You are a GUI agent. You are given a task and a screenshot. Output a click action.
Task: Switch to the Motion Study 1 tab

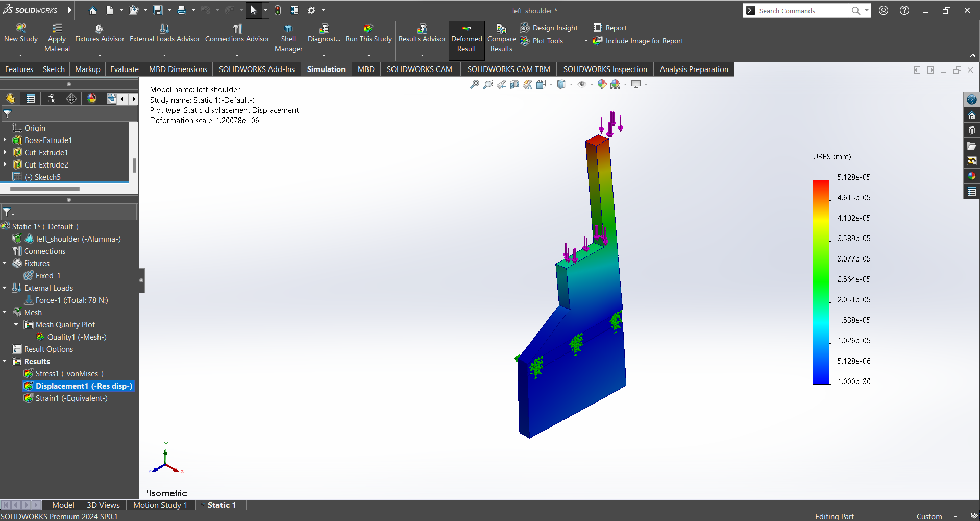[160, 505]
